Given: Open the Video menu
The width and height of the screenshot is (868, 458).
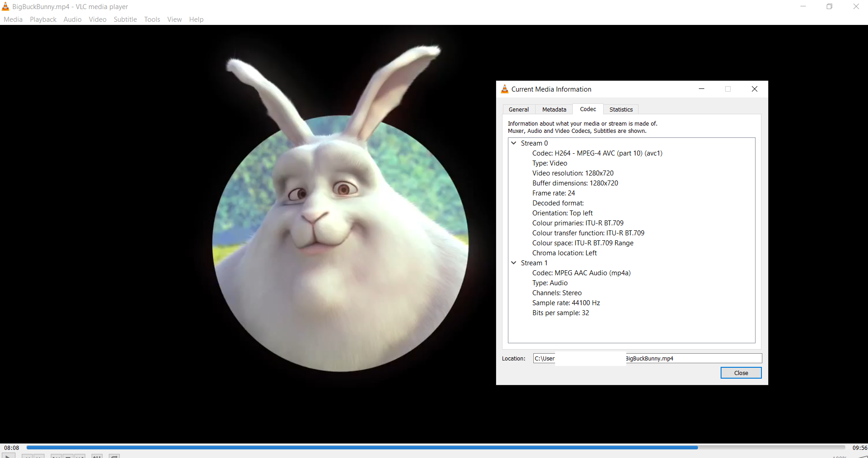Looking at the screenshot, I should (98, 19).
